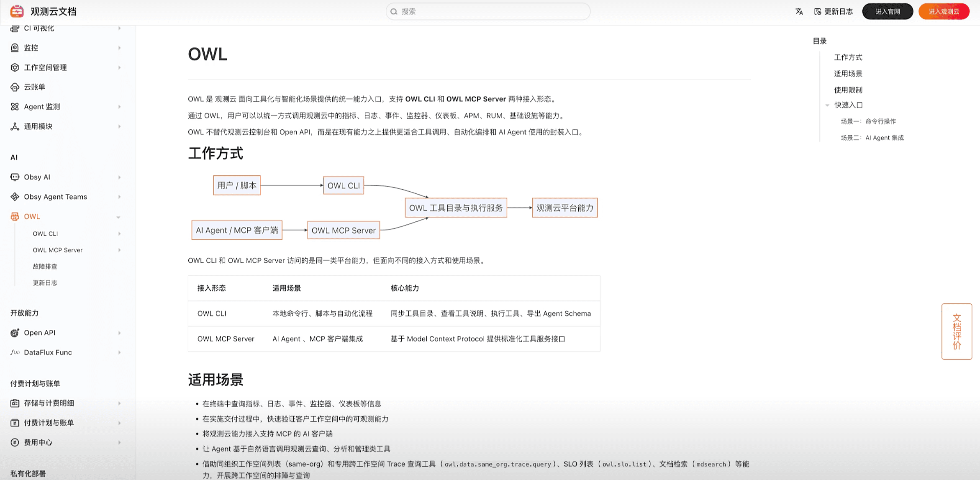The height and width of the screenshot is (480, 980).
Task: Expand the Obsy Agent Teams arrow
Action: click(x=119, y=197)
